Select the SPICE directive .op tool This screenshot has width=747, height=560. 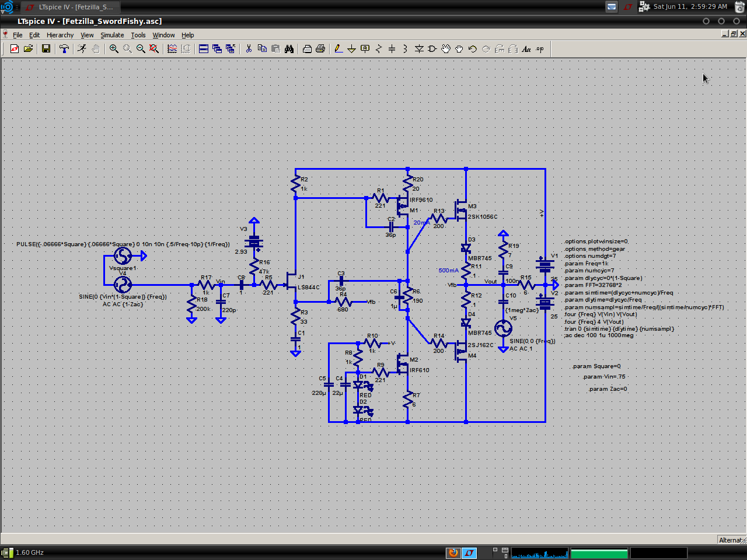pos(540,49)
